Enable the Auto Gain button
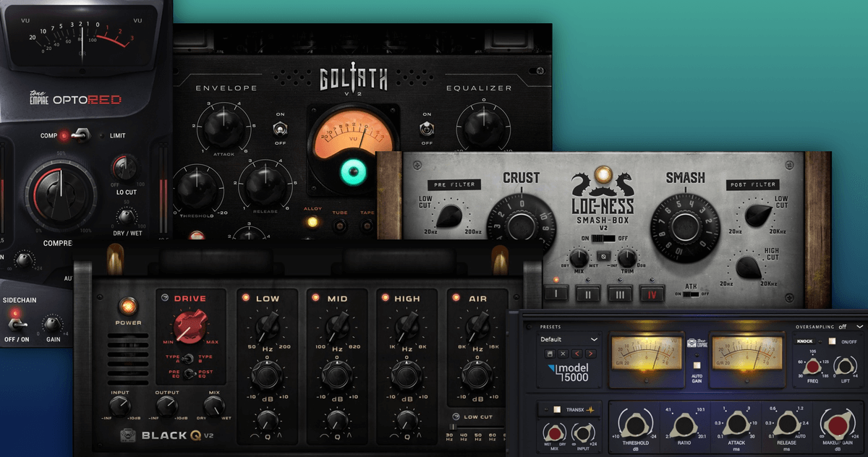The width and height of the screenshot is (868, 457). pyautogui.click(x=696, y=365)
